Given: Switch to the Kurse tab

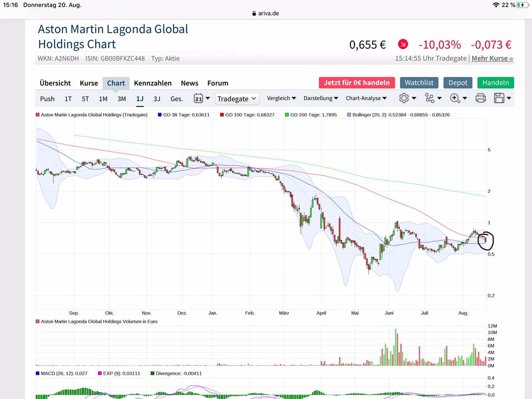Looking at the screenshot, I should click(89, 83).
